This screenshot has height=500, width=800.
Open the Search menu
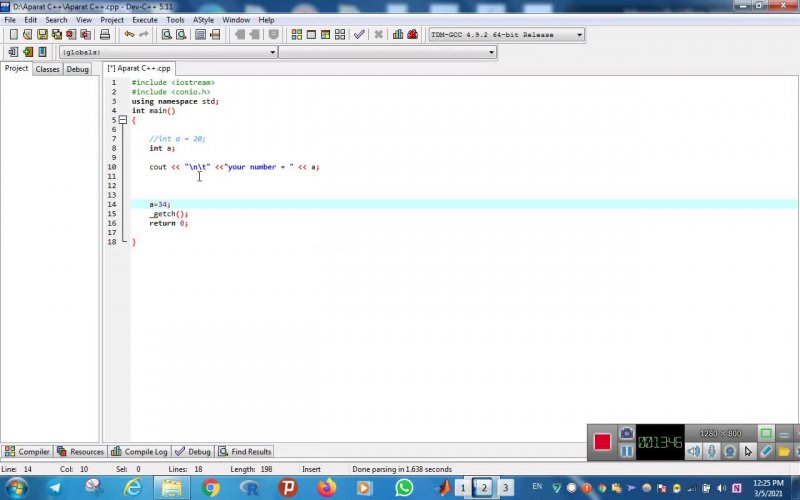tap(56, 20)
